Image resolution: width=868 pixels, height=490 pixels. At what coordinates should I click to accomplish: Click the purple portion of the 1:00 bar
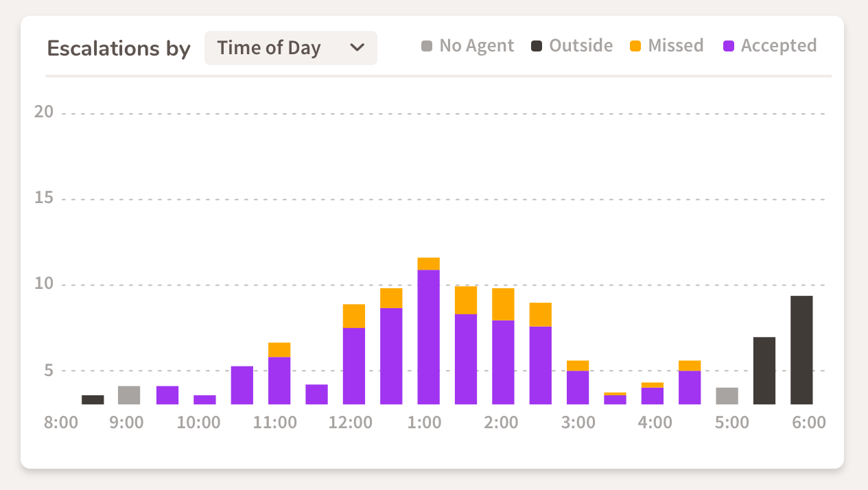pos(427,336)
